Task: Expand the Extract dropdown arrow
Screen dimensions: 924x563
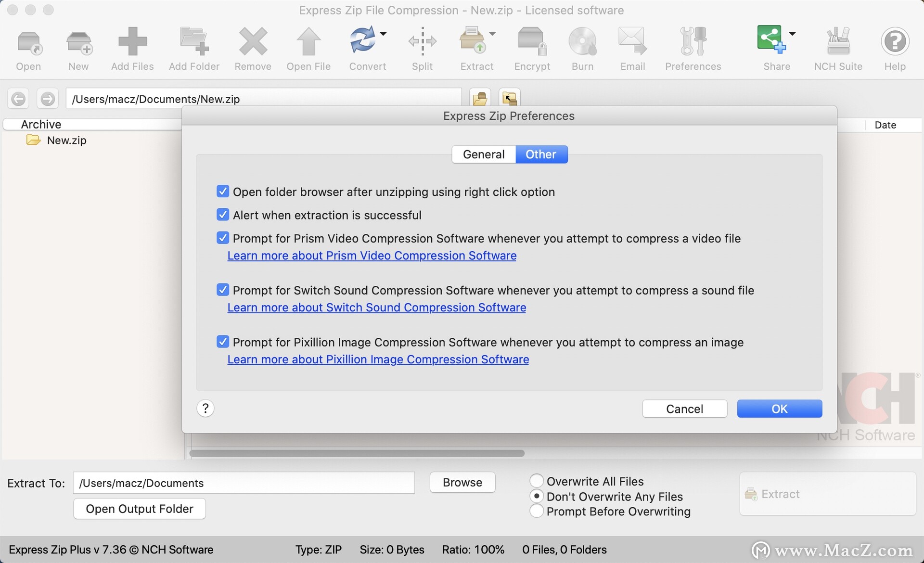Action: click(492, 34)
